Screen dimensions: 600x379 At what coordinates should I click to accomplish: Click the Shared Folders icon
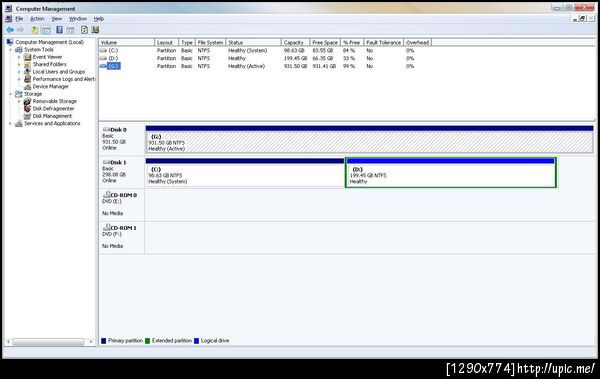point(27,64)
